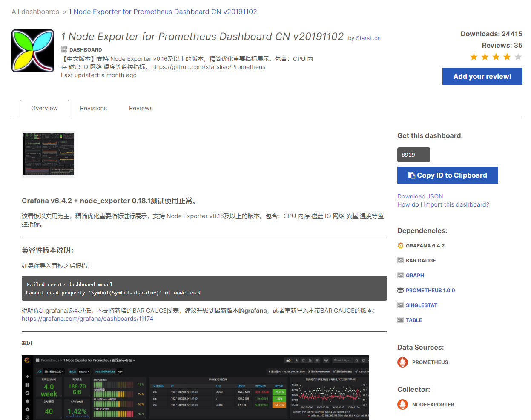Click Copy ID to Clipboard button

click(448, 175)
